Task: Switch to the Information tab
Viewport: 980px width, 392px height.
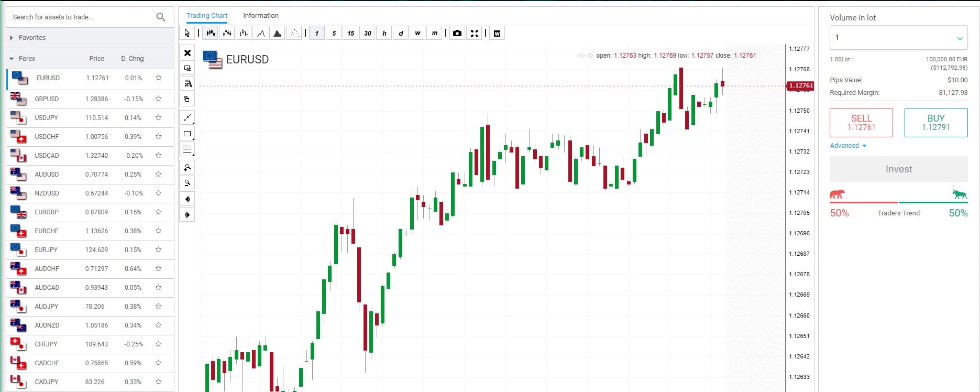Action: [x=261, y=16]
